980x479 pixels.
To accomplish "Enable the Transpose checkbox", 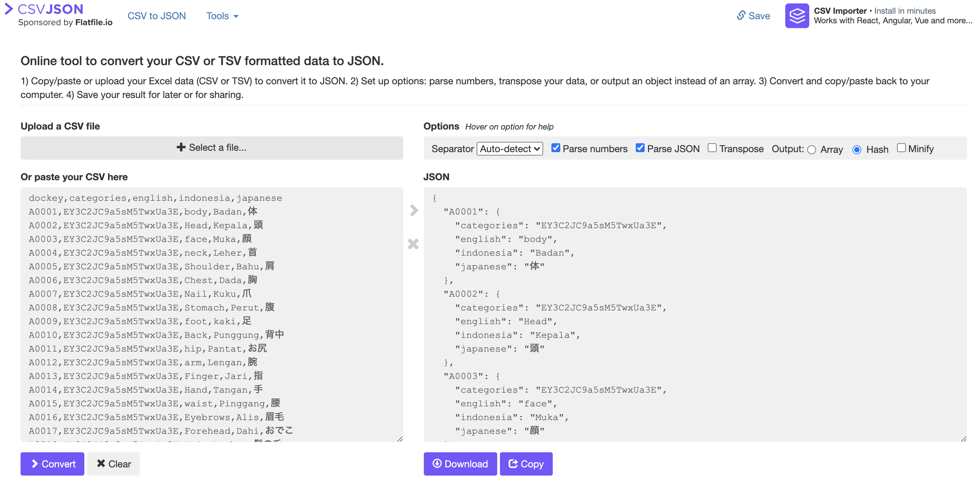I will tap(712, 148).
